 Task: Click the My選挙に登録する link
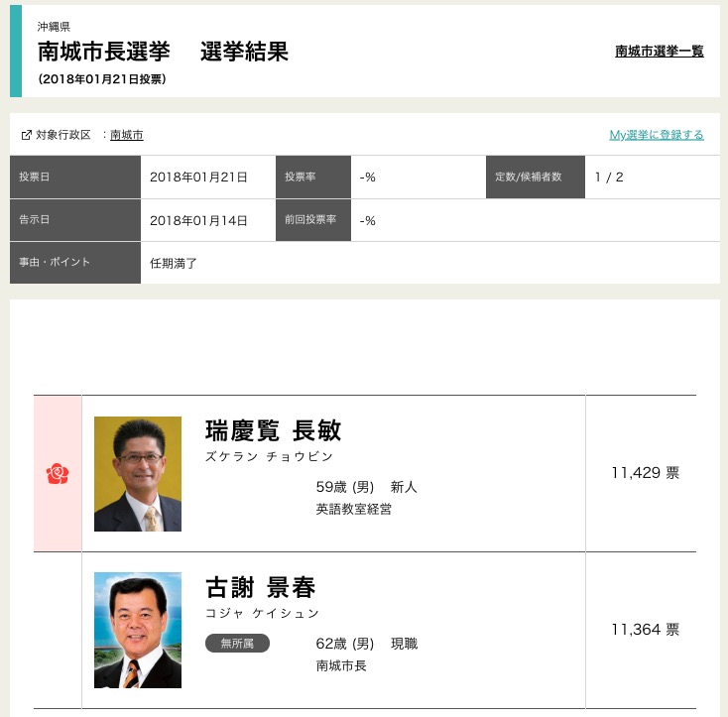point(656,135)
